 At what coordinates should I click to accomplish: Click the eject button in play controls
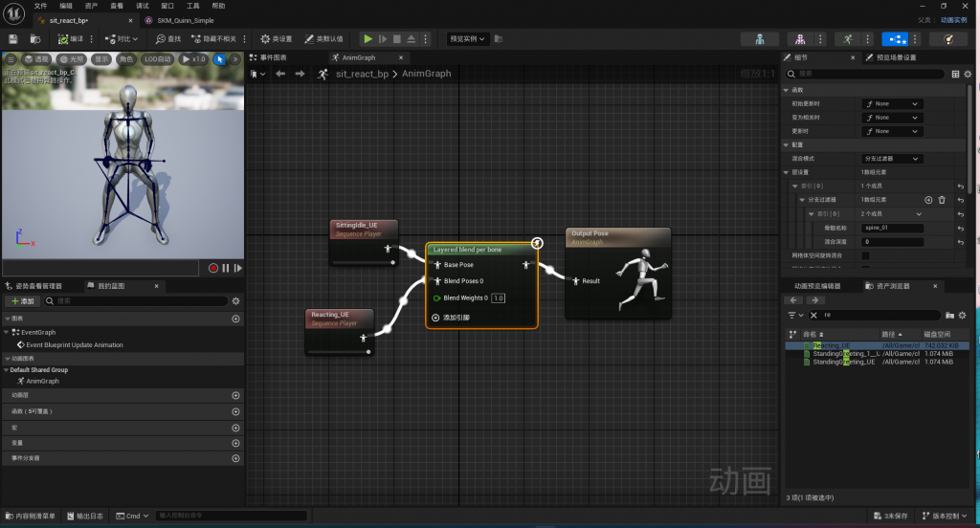[412, 39]
